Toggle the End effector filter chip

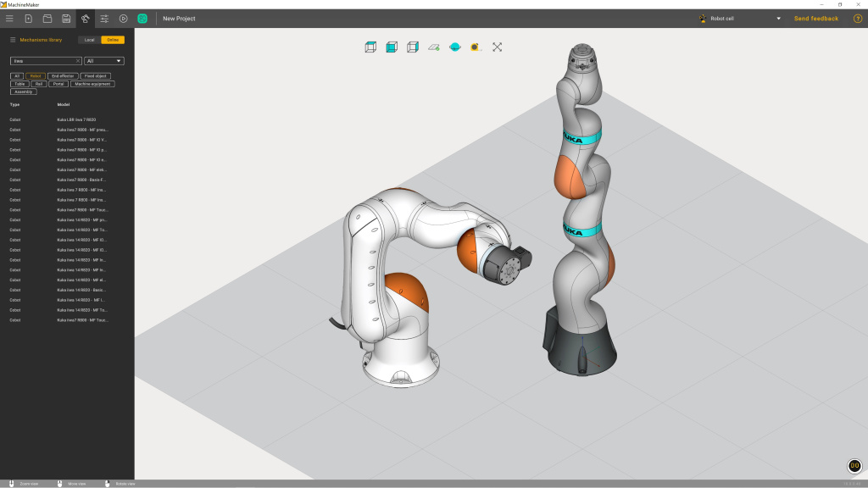(62, 76)
